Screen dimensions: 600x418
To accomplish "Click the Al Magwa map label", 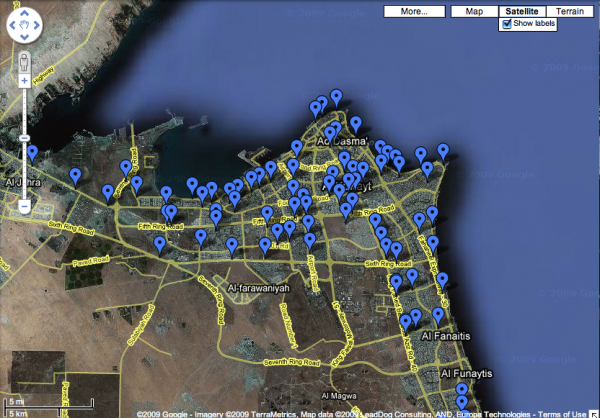I will [339, 396].
